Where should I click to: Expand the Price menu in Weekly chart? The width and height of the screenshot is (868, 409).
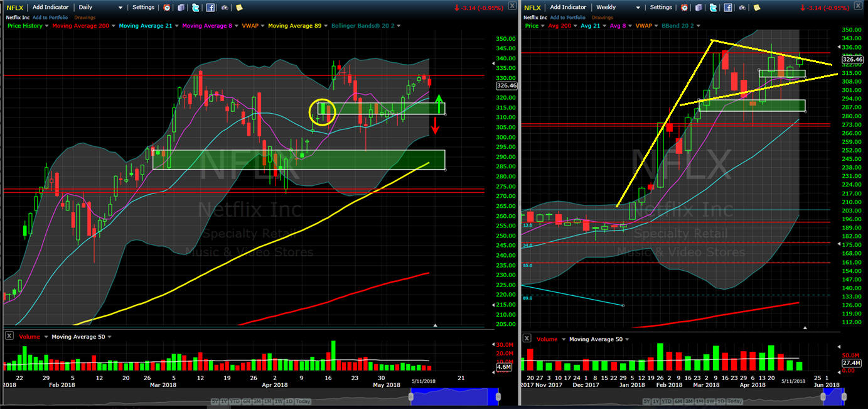[543, 26]
